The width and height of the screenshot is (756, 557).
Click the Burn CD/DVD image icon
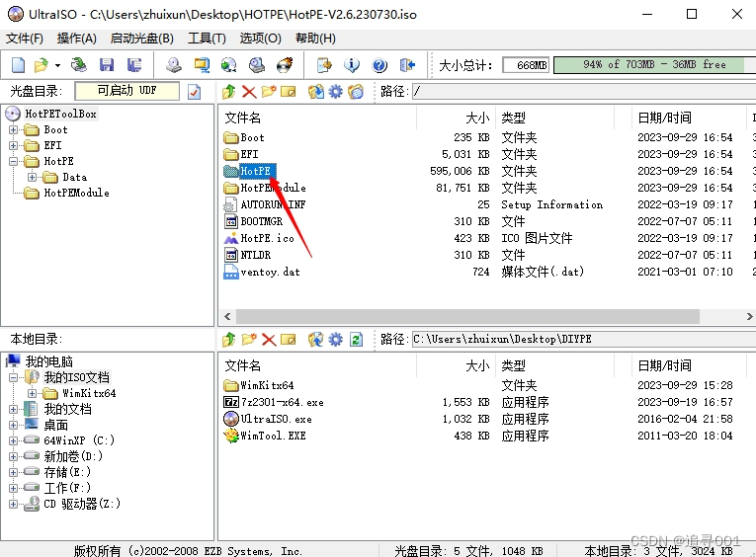285,64
